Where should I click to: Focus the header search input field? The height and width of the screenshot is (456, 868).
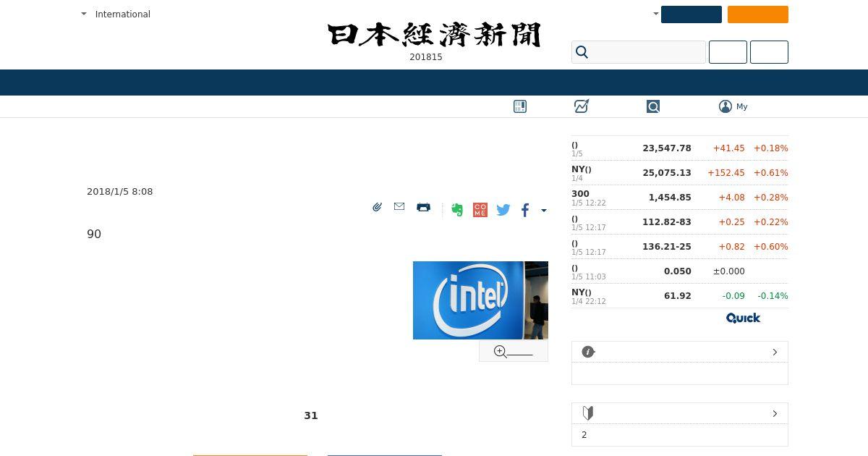click(x=639, y=52)
